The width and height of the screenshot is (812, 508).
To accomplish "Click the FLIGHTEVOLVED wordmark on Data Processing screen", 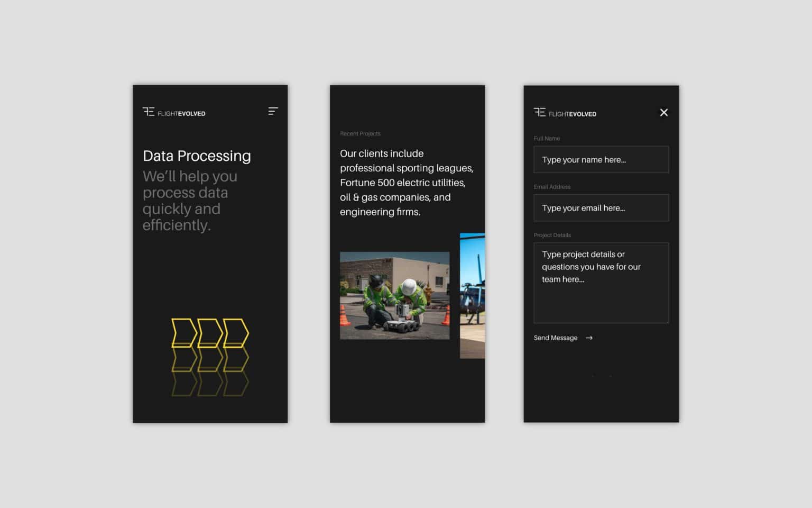I will [181, 114].
